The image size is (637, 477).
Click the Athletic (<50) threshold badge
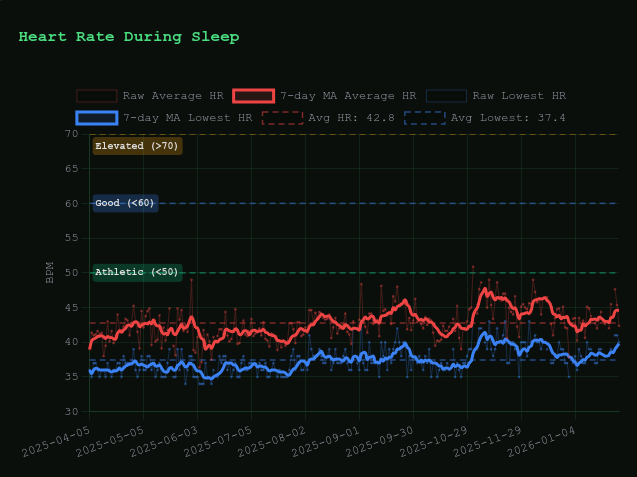pos(136,272)
